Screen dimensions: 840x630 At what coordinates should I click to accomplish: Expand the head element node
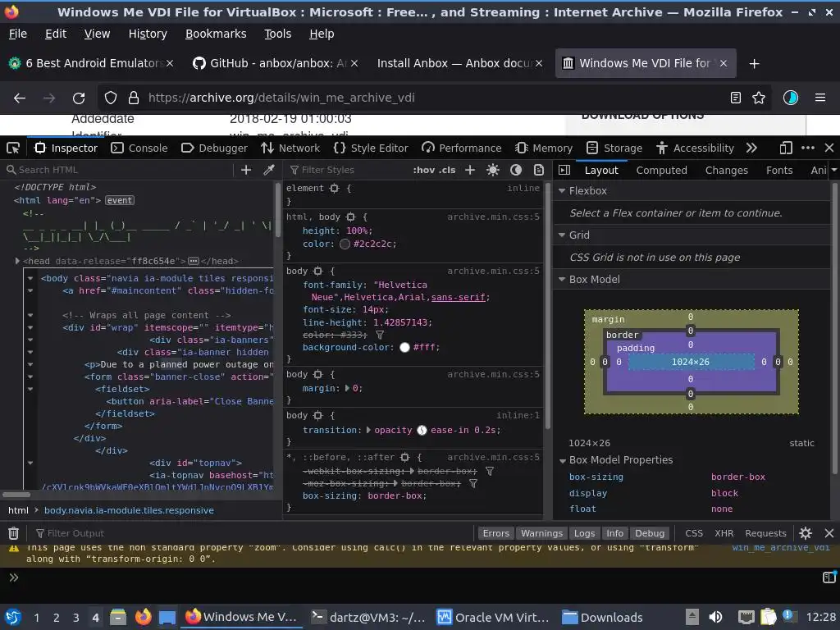click(17, 261)
